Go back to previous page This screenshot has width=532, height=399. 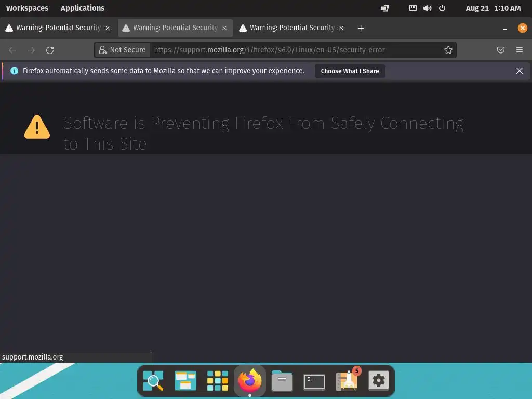tap(12, 50)
